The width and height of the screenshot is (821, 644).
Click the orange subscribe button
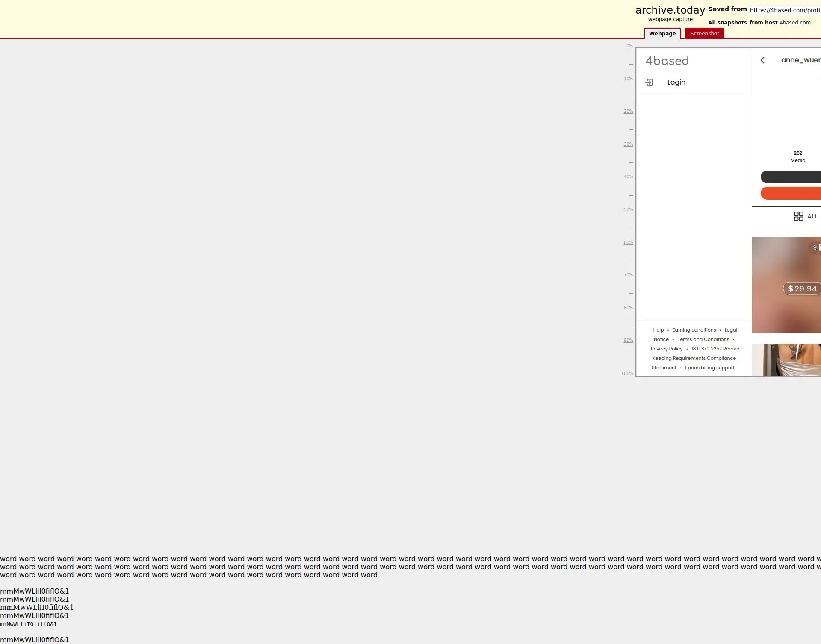coord(791,193)
